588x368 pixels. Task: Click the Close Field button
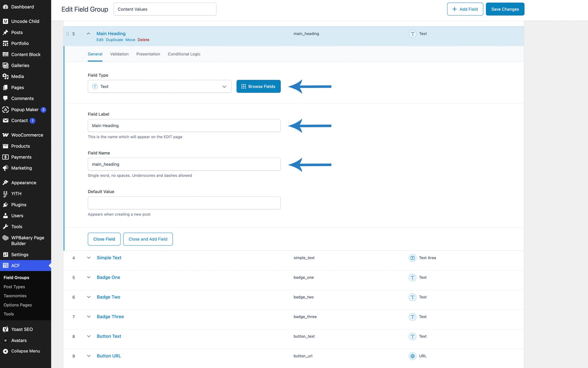(104, 239)
